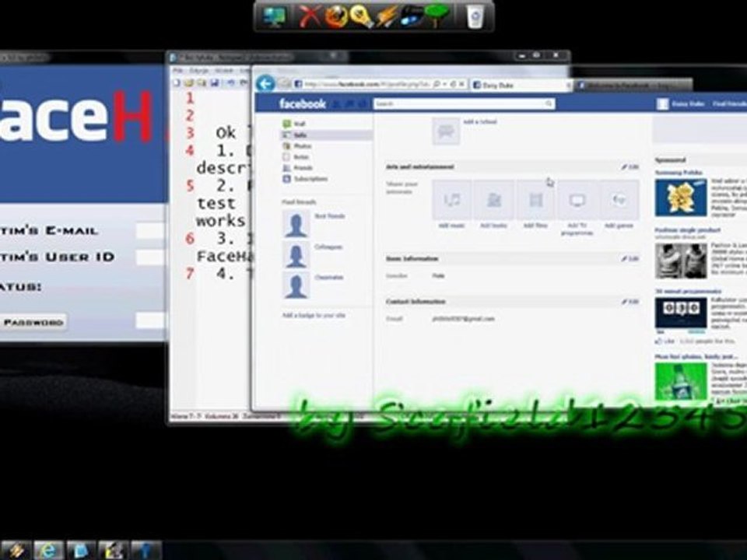The width and height of the screenshot is (747, 560).
Task: Open the Daisy Duke profile link in the header
Action: click(x=687, y=103)
